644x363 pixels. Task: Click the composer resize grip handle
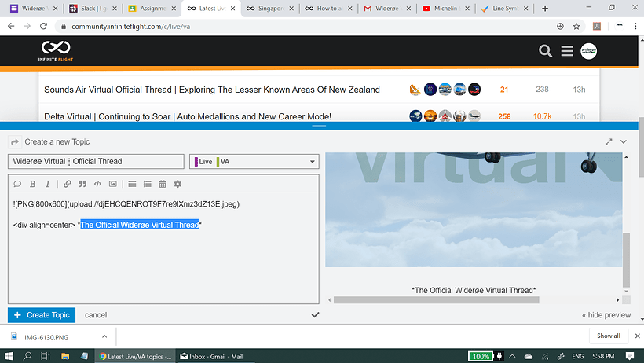coord(319,126)
